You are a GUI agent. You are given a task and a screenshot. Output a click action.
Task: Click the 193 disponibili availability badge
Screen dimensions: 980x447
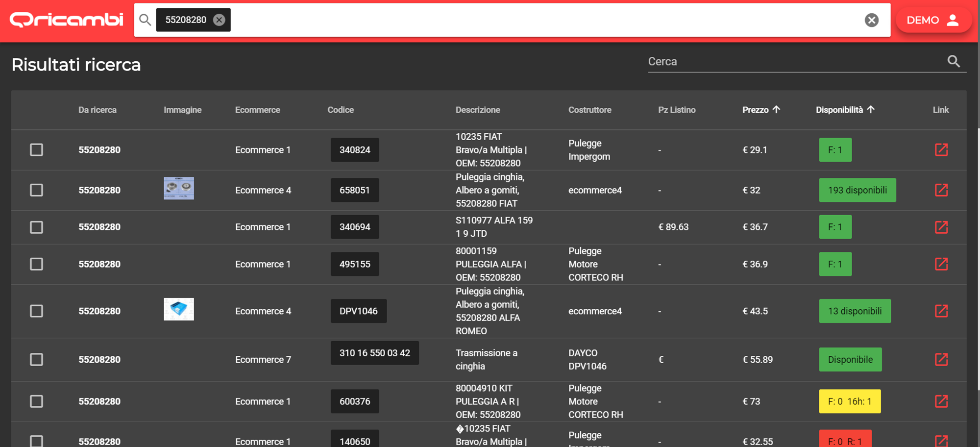(x=857, y=190)
